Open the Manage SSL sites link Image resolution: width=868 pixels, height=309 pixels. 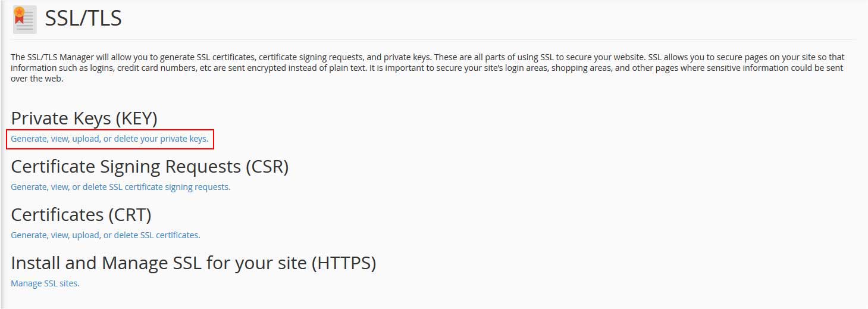45,283
